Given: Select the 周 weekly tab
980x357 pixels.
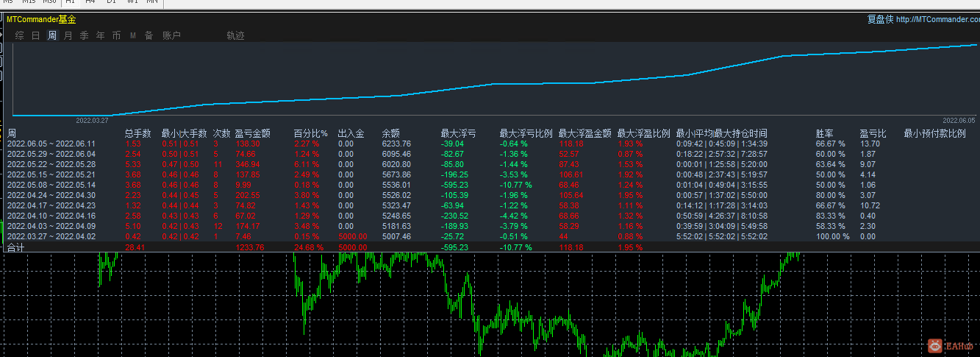Looking at the screenshot, I should (x=52, y=35).
